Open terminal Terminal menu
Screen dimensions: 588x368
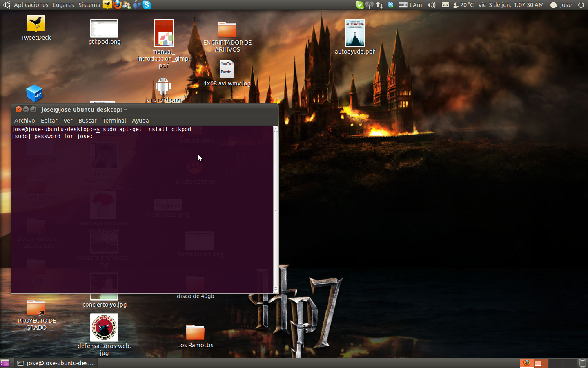click(114, 121)
